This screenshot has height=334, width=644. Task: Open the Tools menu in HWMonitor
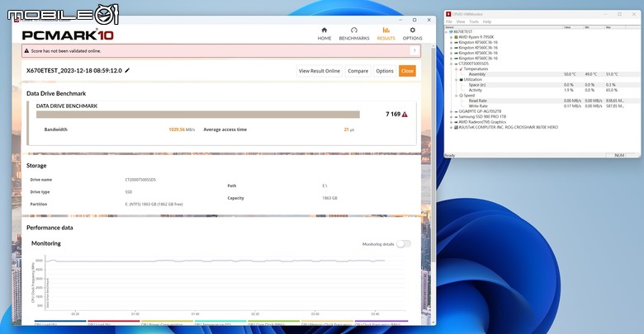pos(474,21)
